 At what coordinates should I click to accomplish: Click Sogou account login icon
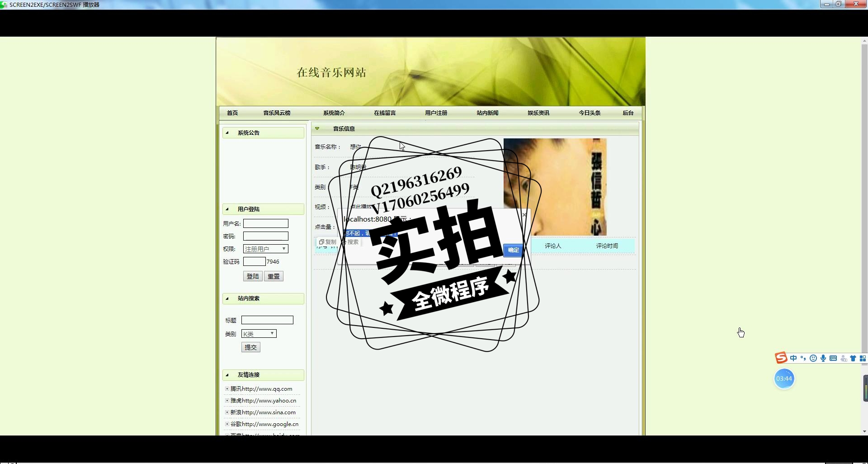click(844, 359)
